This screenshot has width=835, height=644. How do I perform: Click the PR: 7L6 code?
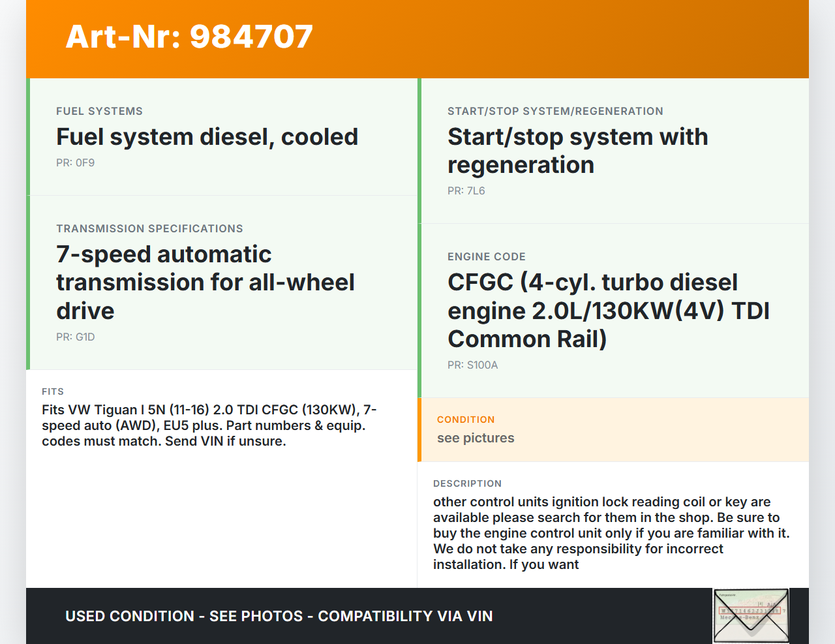(x=466, y=191)
